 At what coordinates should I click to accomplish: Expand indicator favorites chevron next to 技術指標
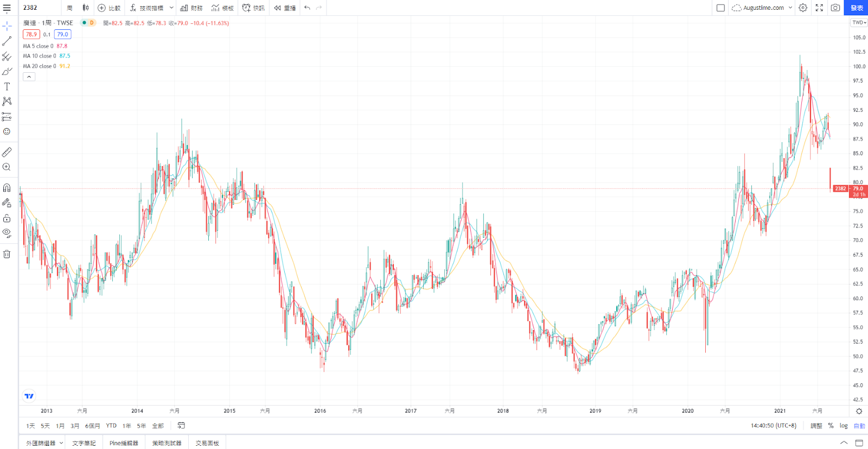(171, 8)
